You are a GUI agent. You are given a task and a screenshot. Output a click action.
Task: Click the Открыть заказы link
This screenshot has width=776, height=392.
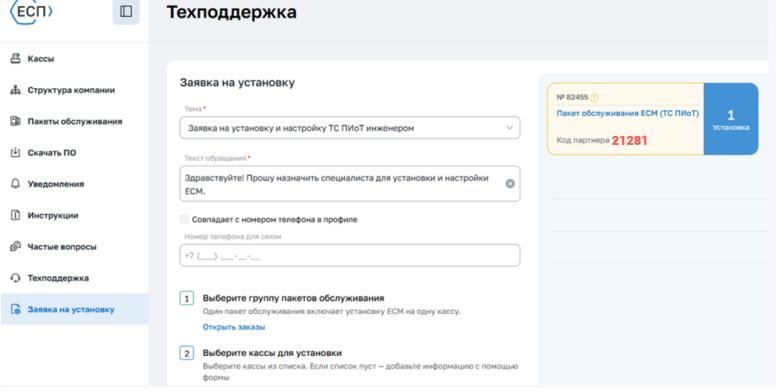point(234,327)
